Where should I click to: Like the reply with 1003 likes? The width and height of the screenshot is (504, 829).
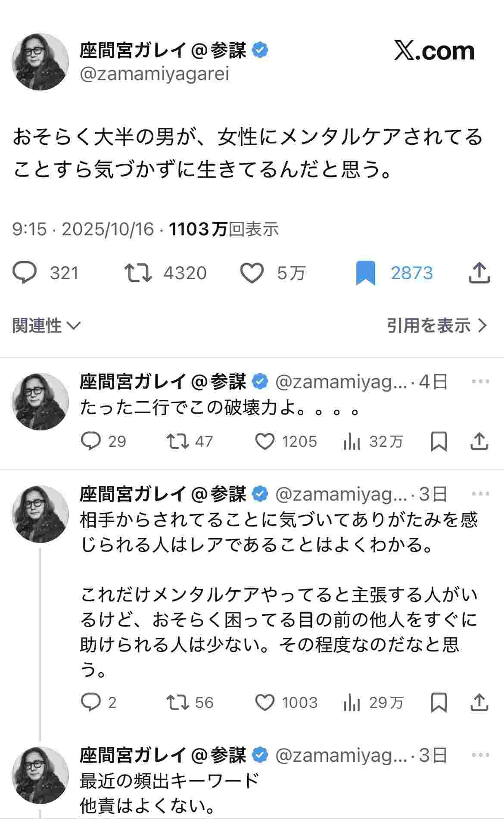point(264,702)
